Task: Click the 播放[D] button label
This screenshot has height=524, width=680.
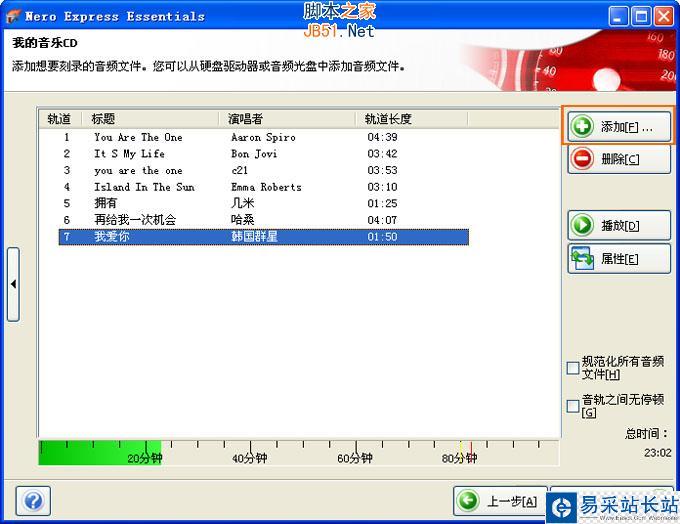Action: coord(620,225)
